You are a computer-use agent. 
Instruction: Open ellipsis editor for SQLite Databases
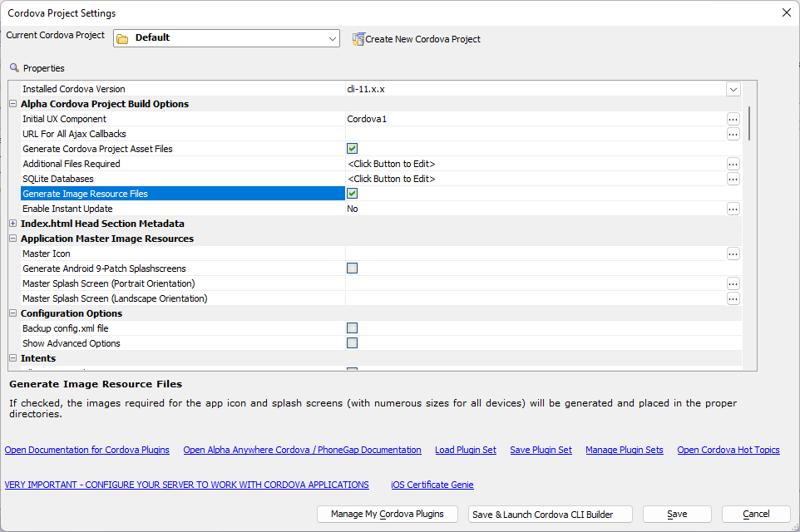[733, 179]
